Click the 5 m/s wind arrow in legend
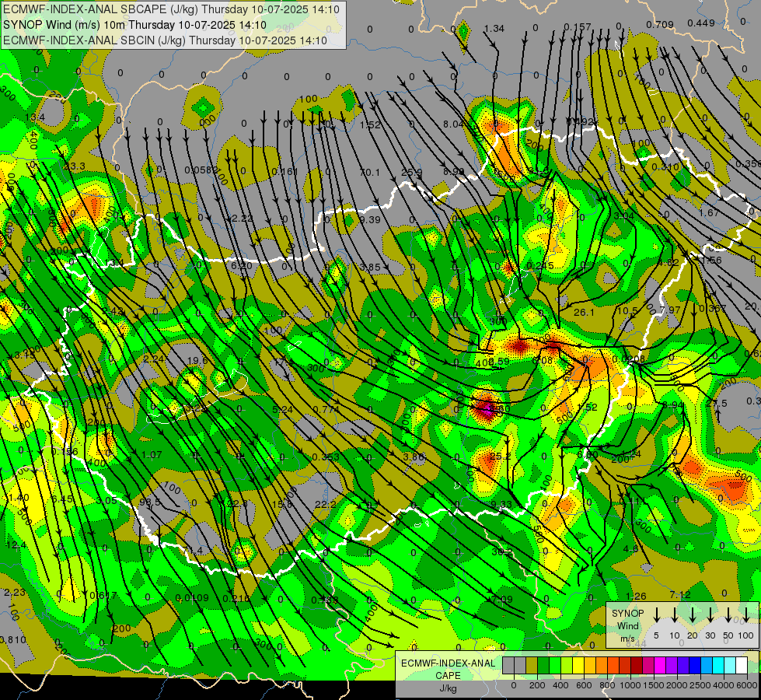The width and height of the screenshot is (761, 700). [x=657, y=614]
